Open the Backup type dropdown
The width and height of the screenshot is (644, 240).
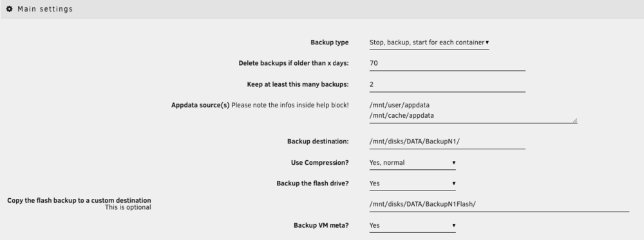[x=429, y=42]
